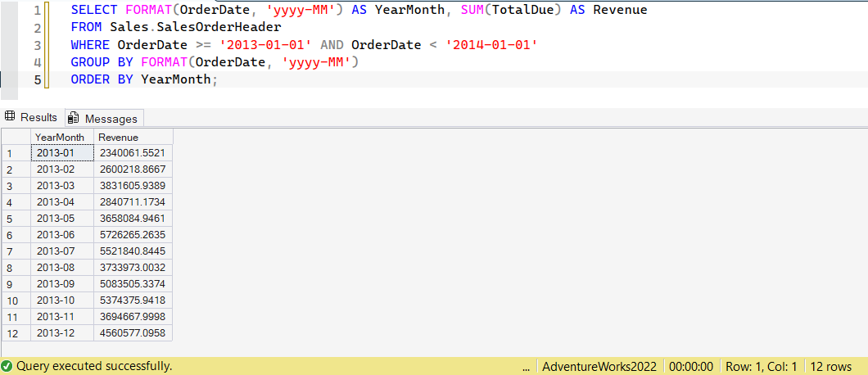
Task: Select revenue value 3733973.0032
Action: [x=133, y=268]
